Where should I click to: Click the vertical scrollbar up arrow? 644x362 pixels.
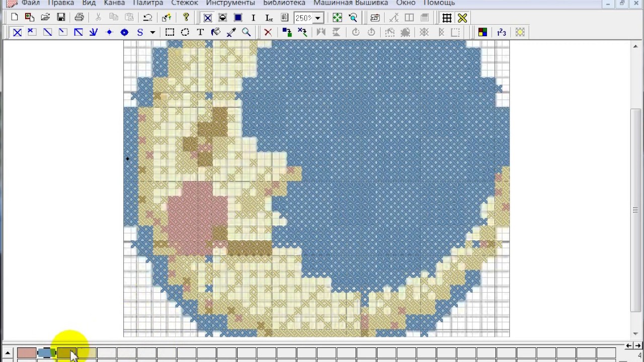[636, 46]
